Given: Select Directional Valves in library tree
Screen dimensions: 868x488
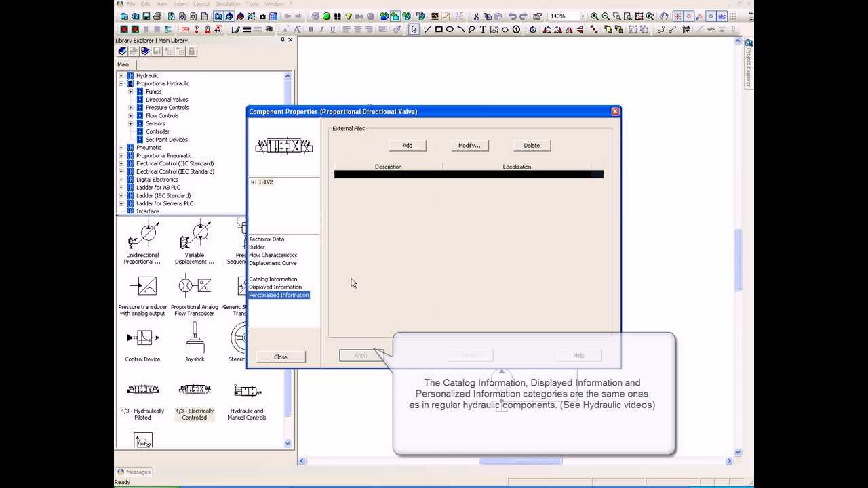Looking at the screenshot, I should pos(167,100).
